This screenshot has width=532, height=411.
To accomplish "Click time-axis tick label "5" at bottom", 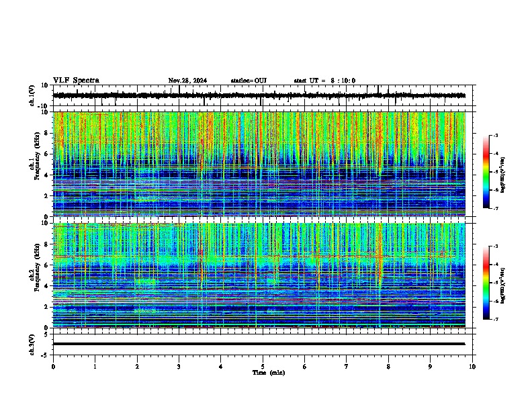I will coord(263,367).
